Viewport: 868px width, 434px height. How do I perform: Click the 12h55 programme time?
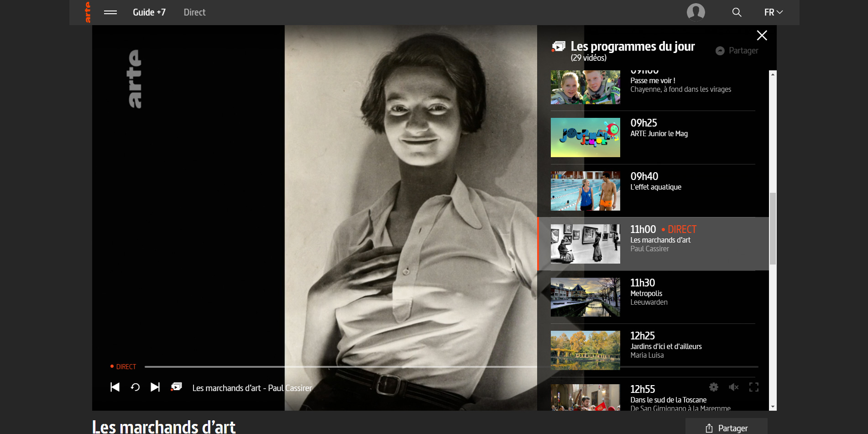[x=643, y=389]
